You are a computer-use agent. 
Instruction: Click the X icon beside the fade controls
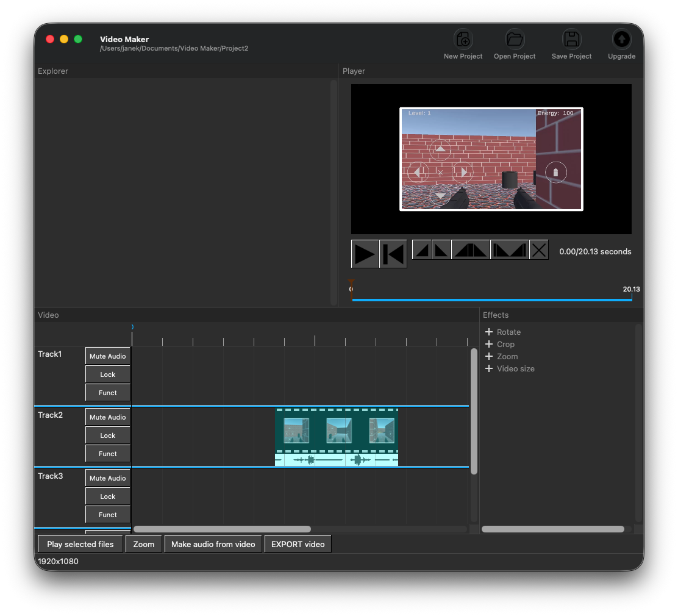[539, 250]
